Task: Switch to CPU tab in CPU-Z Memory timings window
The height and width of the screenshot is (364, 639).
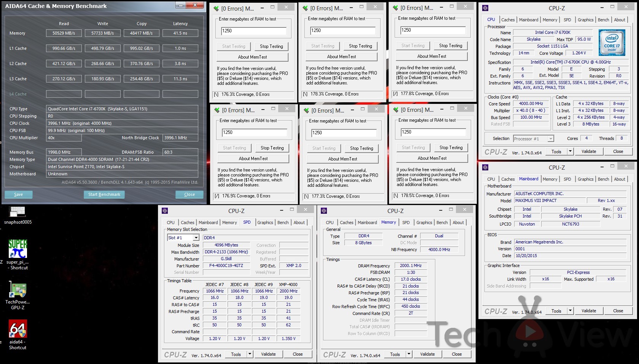Action: pyautogui.click(x=330, y=223)
